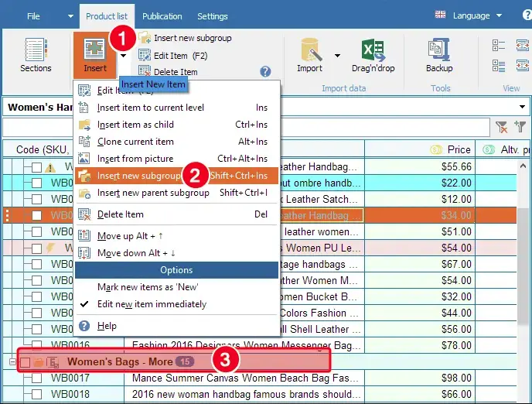
Task: Select Mark new items as 'New'
Action: point(176,287)
